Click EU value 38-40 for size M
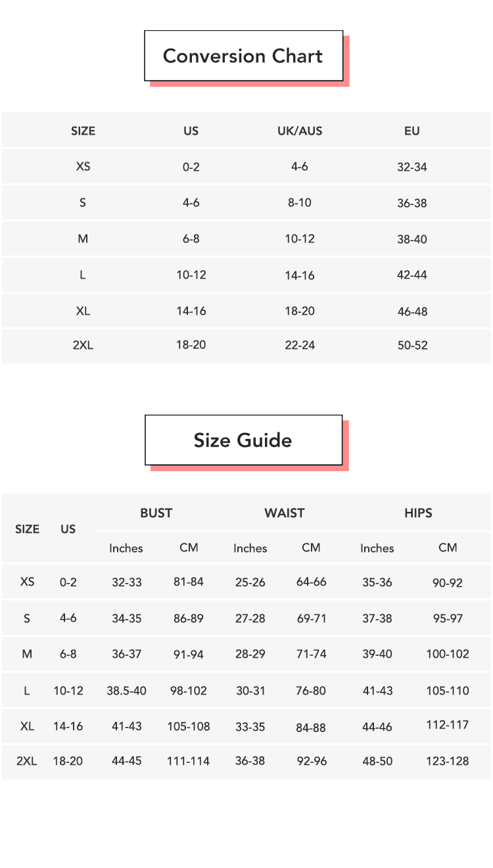This screenshot has width=493, height=868. 412,239
